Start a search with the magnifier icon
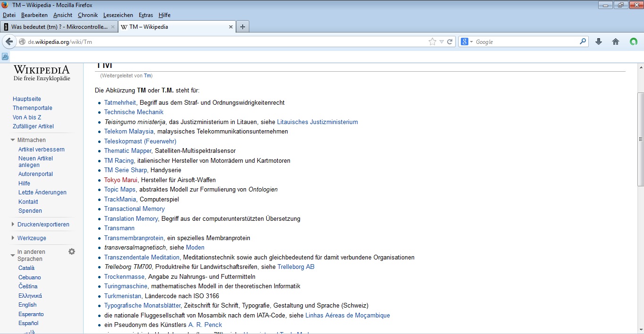Image resolution: width=644 pixels, height=334 pixels. (583, 42)
